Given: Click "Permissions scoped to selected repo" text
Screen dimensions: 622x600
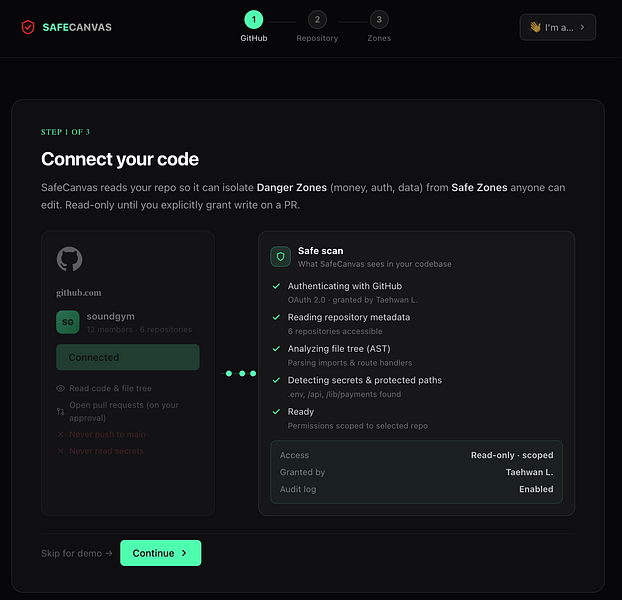Looking at the screenshot, I should [357, 426].
